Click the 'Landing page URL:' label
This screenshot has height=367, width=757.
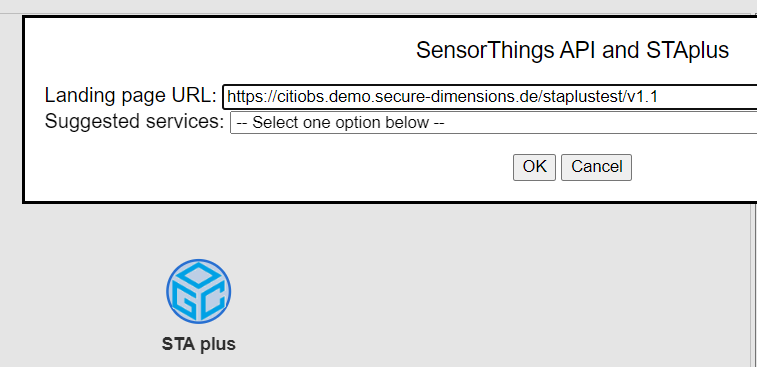coord(131,96)
